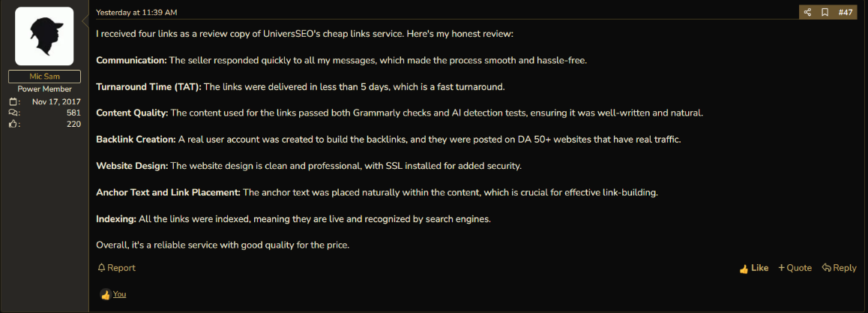The height and width of the screenshot is (313, 868).
Task: Click the share icon on post #47
Action: point(807,12)
